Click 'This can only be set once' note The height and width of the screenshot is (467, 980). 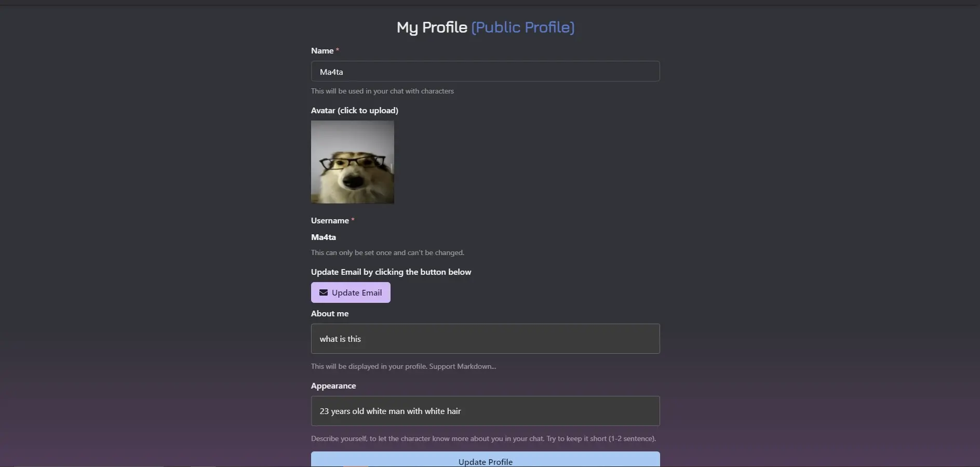(387, 252)
